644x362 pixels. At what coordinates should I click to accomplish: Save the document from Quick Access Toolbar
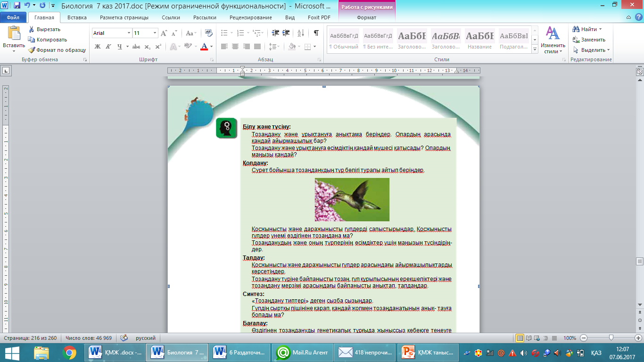click(17, 6)
